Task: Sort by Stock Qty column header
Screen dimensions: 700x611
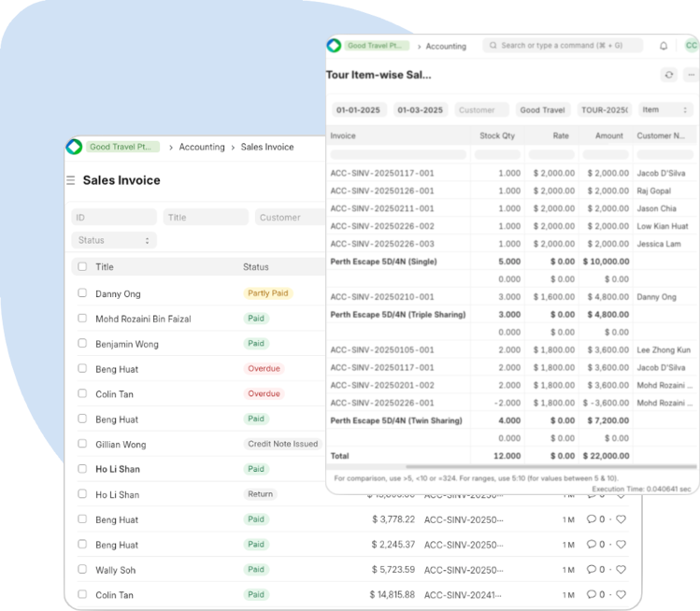Action: coord(497,135)
